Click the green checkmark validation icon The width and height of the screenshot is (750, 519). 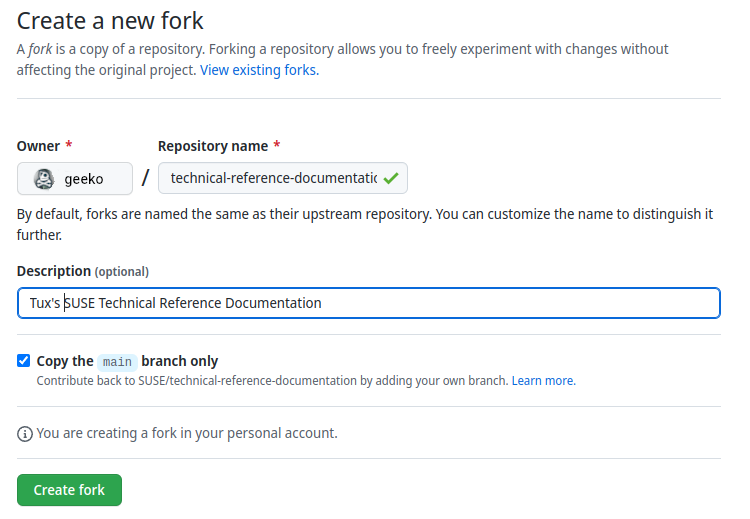pos(391,179)
